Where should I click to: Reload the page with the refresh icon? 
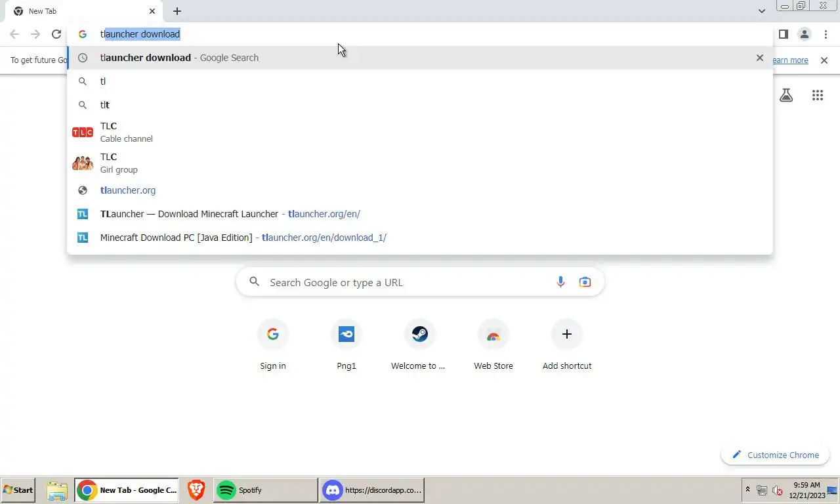(x=56, y=34)
